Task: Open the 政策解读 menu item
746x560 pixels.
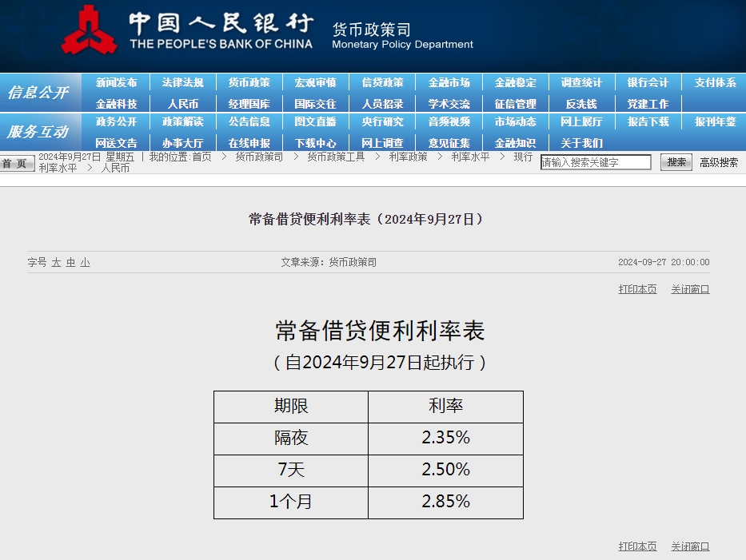Action: tap(182, 122)
